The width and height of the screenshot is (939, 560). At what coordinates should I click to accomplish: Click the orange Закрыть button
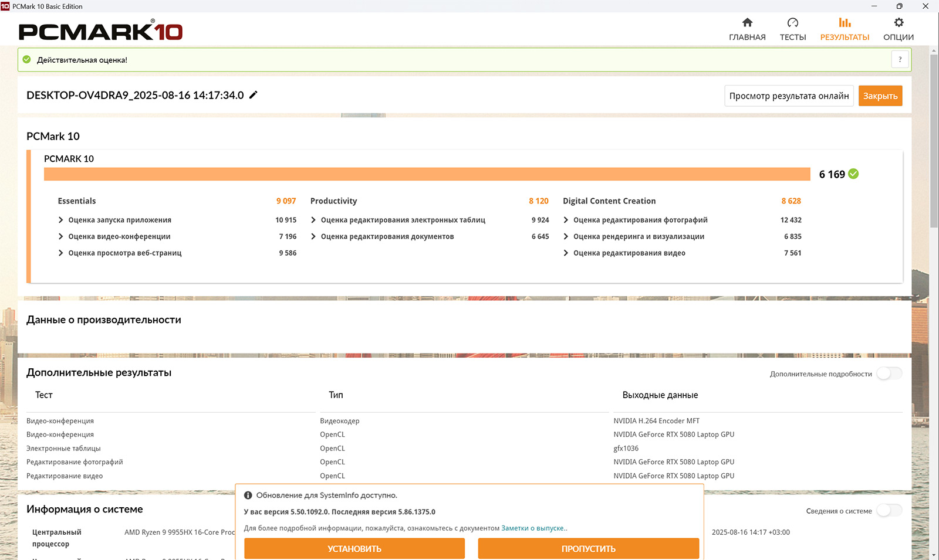coord(880,96)
